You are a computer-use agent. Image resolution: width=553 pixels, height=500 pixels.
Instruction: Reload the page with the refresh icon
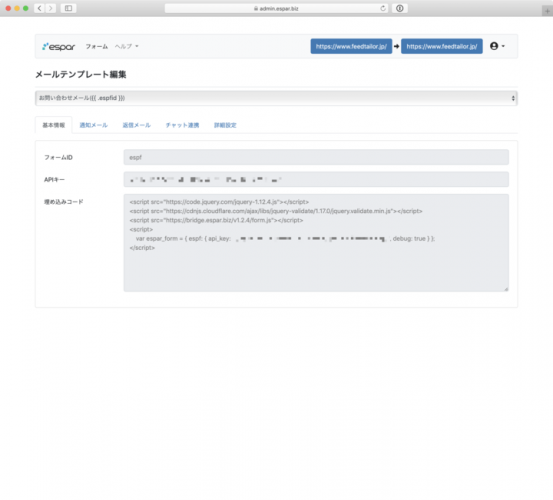tap(383, 8)
